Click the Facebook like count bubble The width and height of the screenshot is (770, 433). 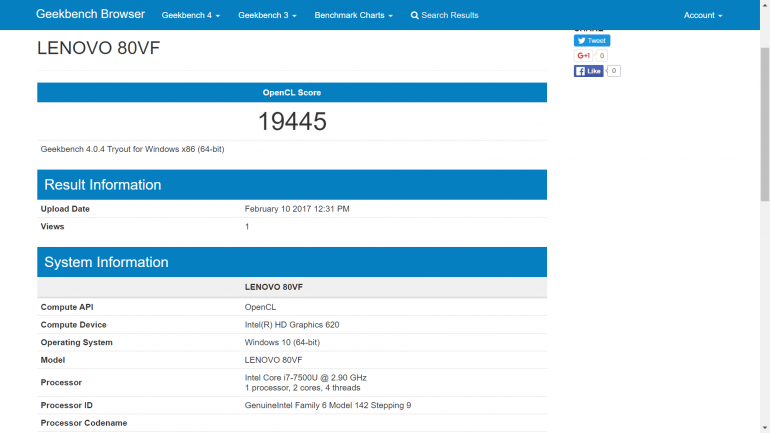click(x=613, y=71)
